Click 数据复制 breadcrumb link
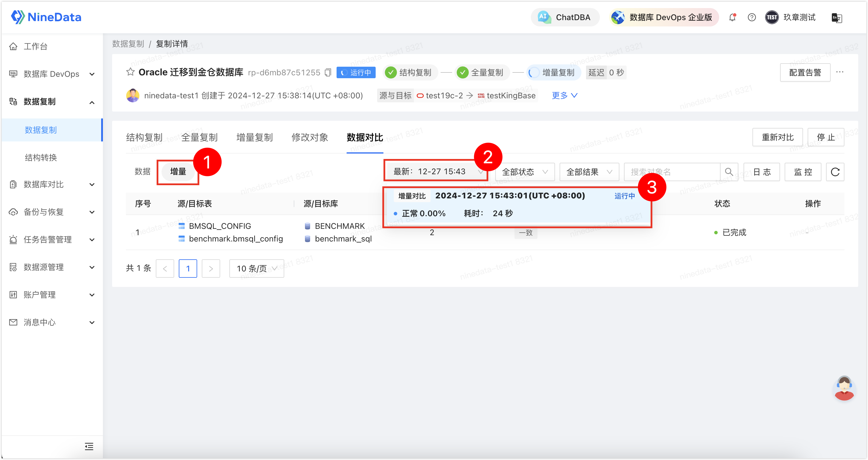The image size is (868, 460). [x=128, y=44]
